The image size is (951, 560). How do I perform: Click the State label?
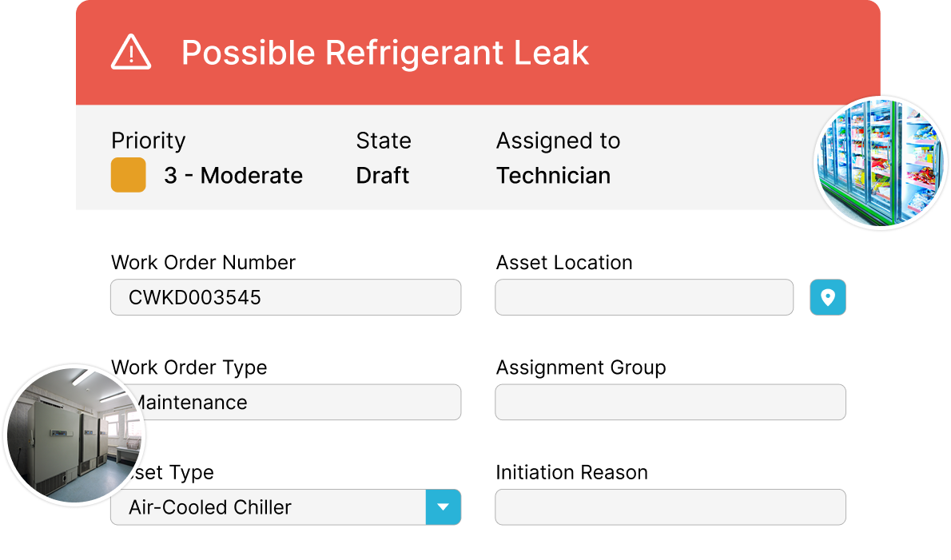click(x=384, y=141)
